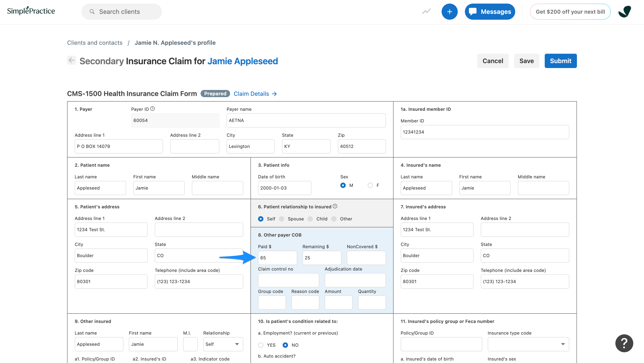Click the patient Last name field
Screen dimensions: 644x363
(100, 188)
